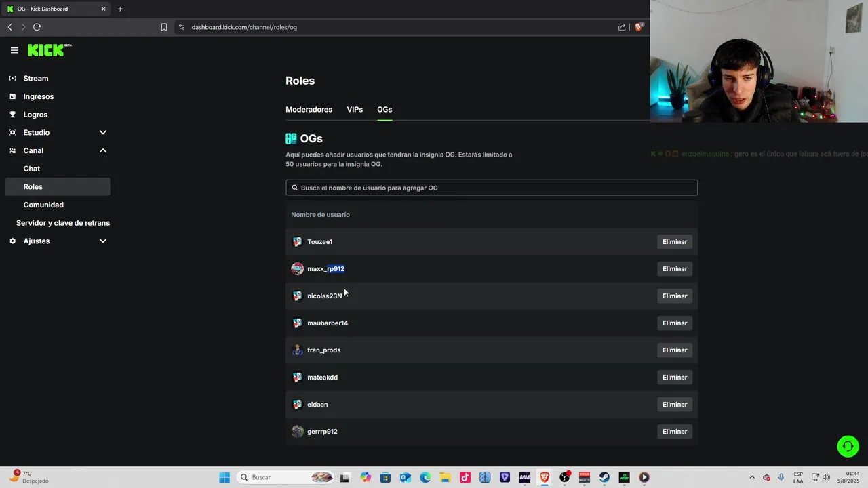The width and height of the screenshot is (868, 488).
Task: Click the username mateakdd
Action: (x=322, y=377)
